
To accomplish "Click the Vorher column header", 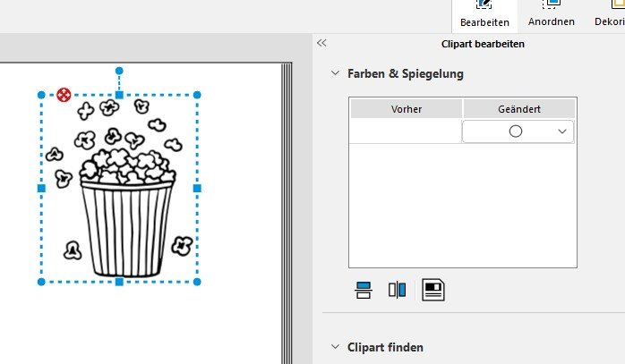I will pyautogui.click(x=407, y=109).
